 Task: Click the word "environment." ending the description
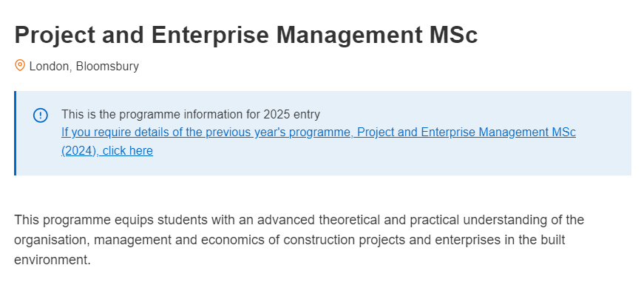click(52, 260)
